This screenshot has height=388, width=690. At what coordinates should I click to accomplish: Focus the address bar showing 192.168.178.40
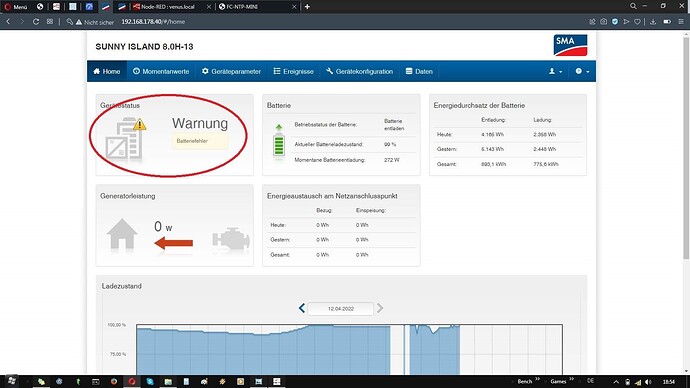153,22
